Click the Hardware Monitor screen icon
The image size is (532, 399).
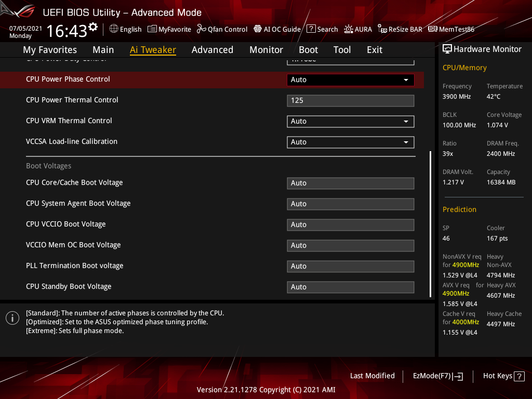pyautogui.click(x=447, y=49)
